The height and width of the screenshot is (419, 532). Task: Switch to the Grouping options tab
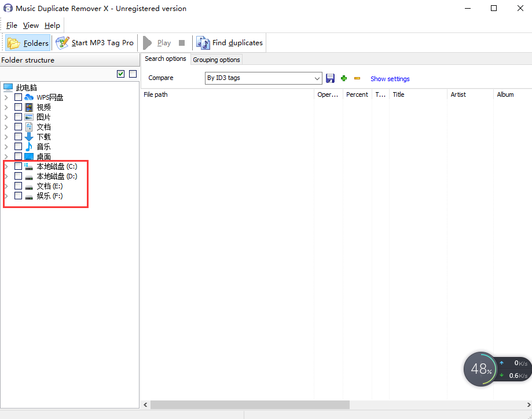[x=217, y=60]
